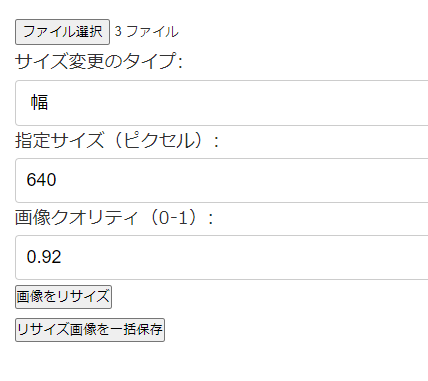Click the 画像クオリティ（0-1）label
This screenshot has height=381, width=428.
(114, 218)
